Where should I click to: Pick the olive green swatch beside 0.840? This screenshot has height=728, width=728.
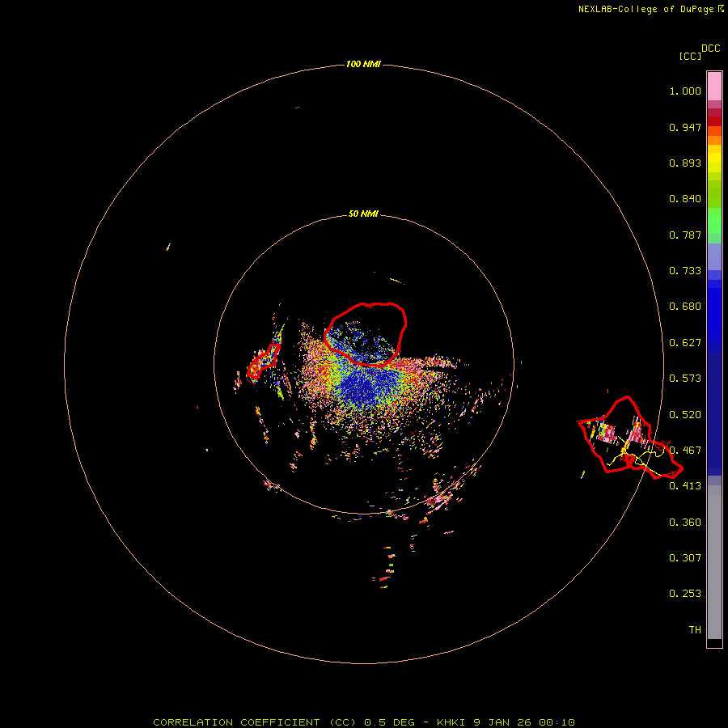pyautogui.click(x=714, y=194)
